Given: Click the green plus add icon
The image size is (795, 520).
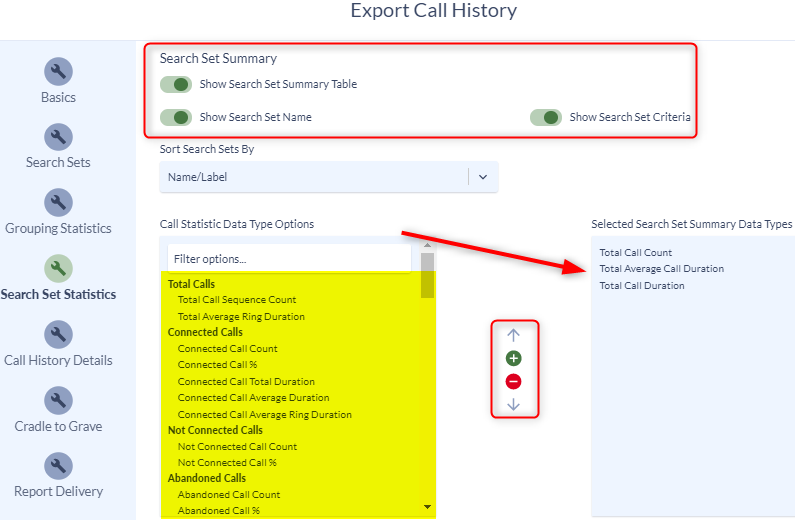Looking at the screenshot, I should click(514, 358).
